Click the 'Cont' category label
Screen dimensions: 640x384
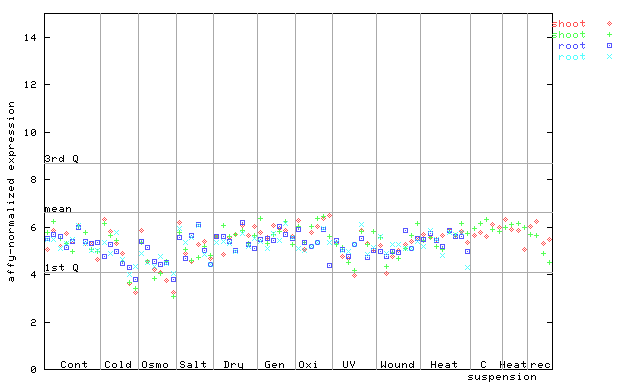pyautogui.click(x=74, y=364)
